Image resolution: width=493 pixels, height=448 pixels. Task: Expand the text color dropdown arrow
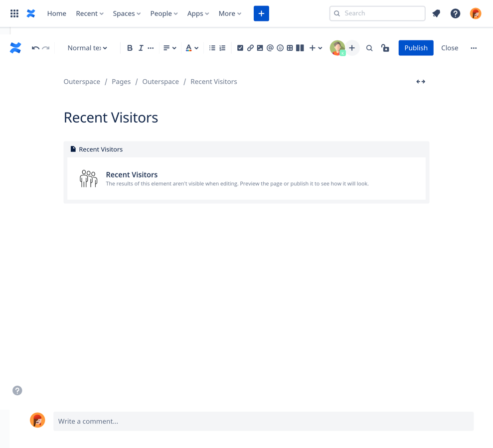coord(196,48)
